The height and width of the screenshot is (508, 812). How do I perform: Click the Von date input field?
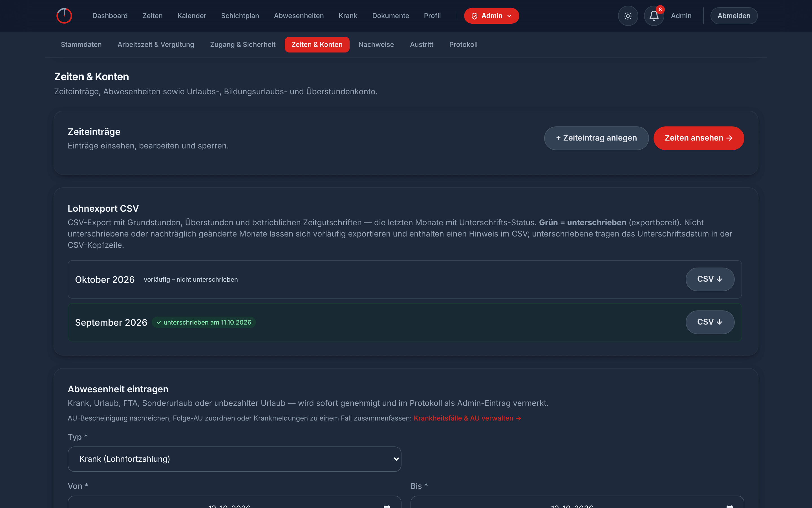tap(234, 503)
